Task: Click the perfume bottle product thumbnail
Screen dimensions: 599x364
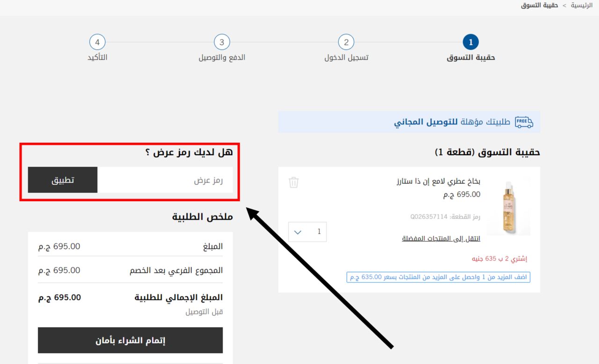Action: pos(509,206)
